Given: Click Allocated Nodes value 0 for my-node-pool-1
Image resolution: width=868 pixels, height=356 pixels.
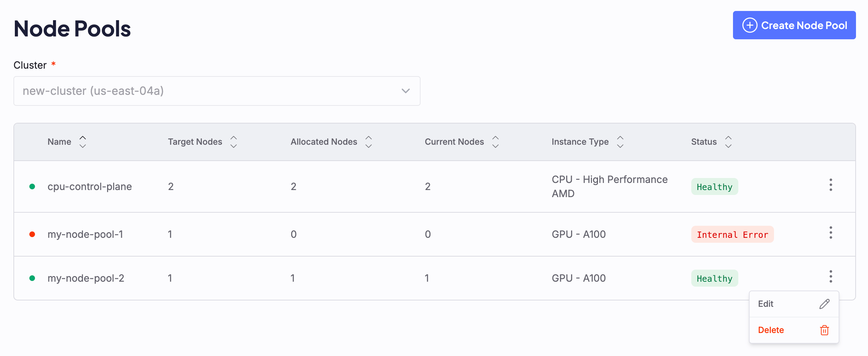Looking at the screenshot, I should (294, 234).
